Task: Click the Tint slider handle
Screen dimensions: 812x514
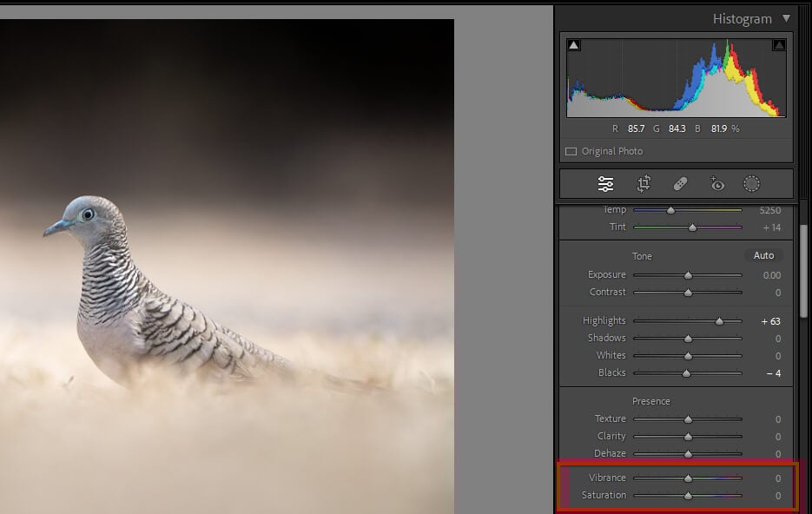Action: click(692, 227)
